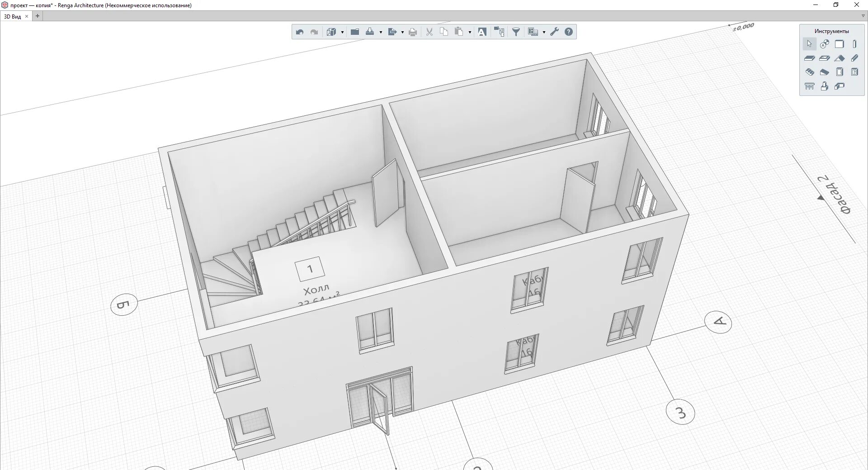Image resolution: width=868 pixels, height=470 pixels.
Task: Select the Column tool
Action: [x=854, y=44]
